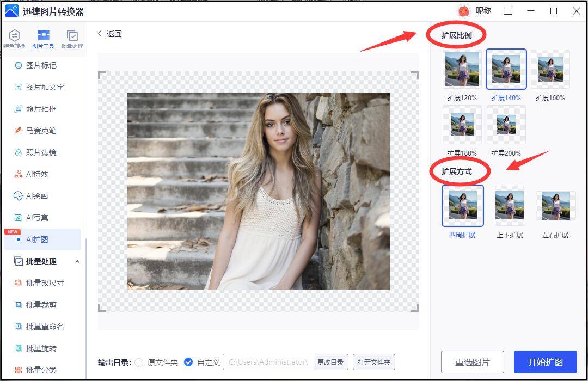Select 原文件夹 output directory option
588x381 pixels.
(x=139, y=362)
